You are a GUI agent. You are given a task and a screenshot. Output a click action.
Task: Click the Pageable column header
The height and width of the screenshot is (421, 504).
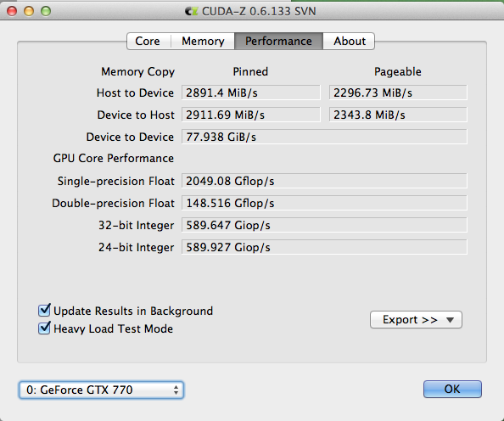398,71
